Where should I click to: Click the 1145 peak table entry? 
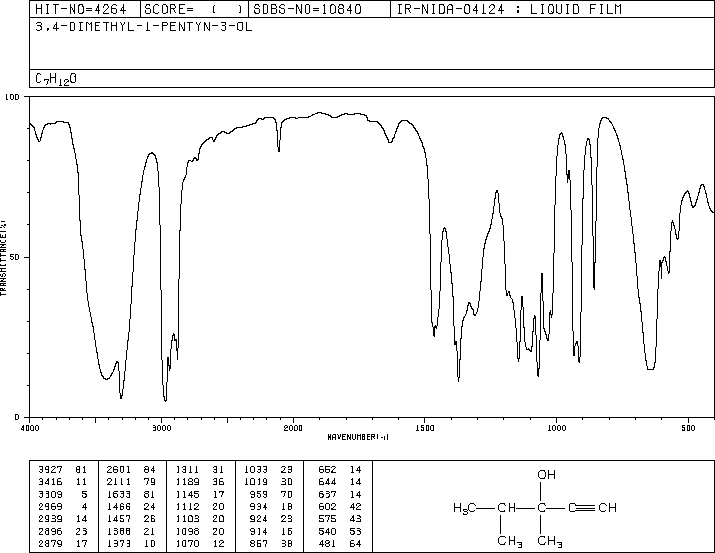tap(200, 494)
